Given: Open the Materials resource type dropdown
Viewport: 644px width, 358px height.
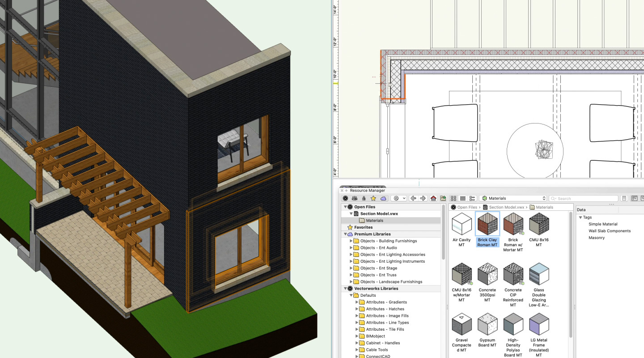Looking at the screenshot, I should 513,198.
